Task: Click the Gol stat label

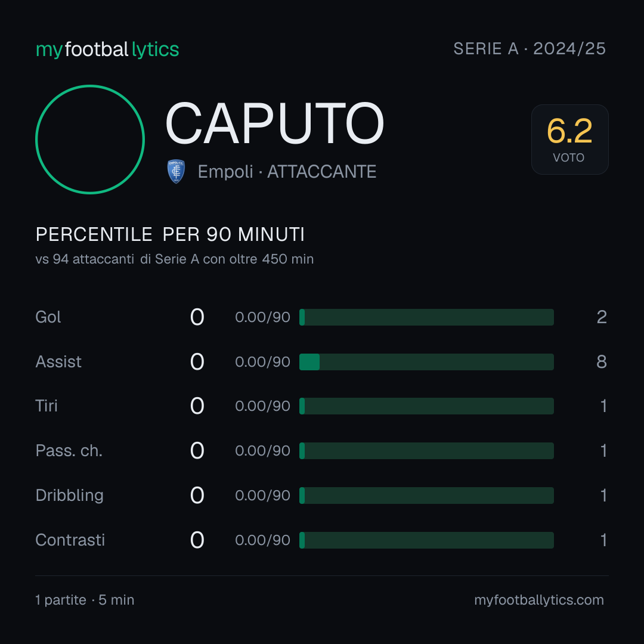Action: [x=48, y=317]
